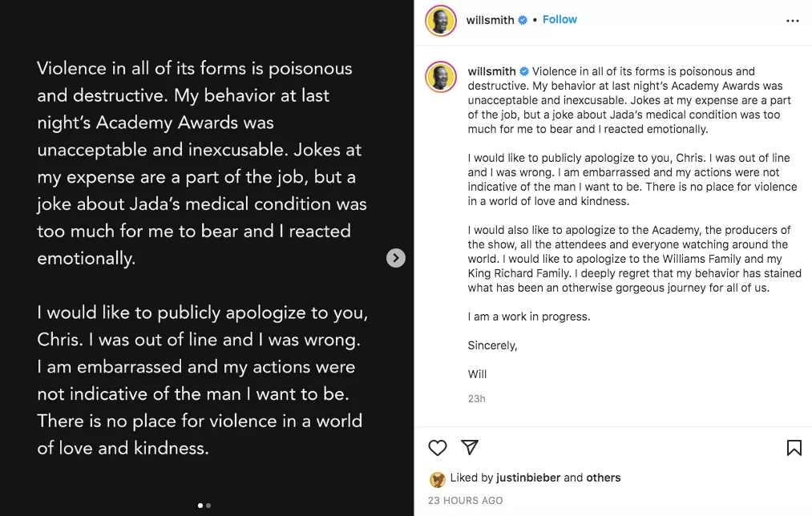Follow the willsmith account
The height and width of the screenshot is (516, 812).
click(560, 20)
